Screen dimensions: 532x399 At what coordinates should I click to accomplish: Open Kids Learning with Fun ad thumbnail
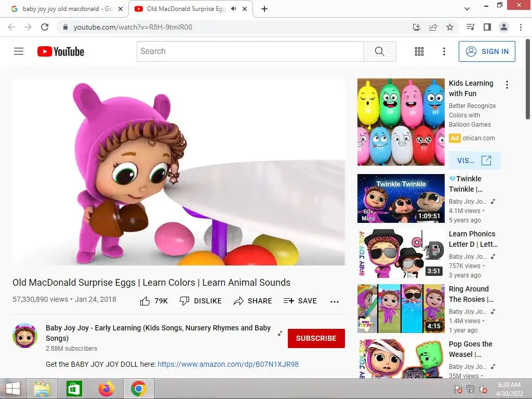click(x=401, y=122)
